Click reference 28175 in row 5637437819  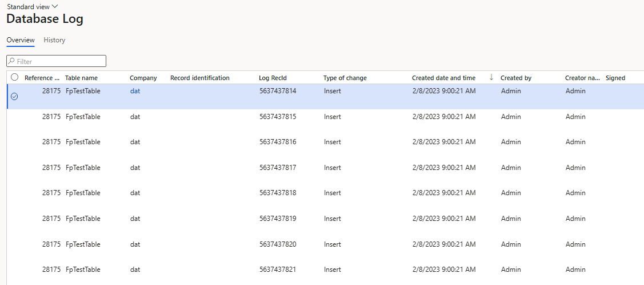(x=51, y=219)
